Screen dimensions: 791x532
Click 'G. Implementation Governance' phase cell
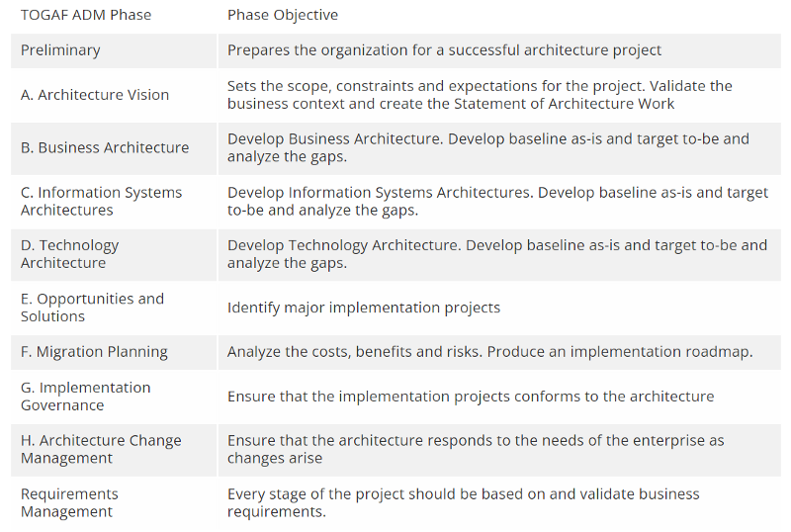point(86,397)
